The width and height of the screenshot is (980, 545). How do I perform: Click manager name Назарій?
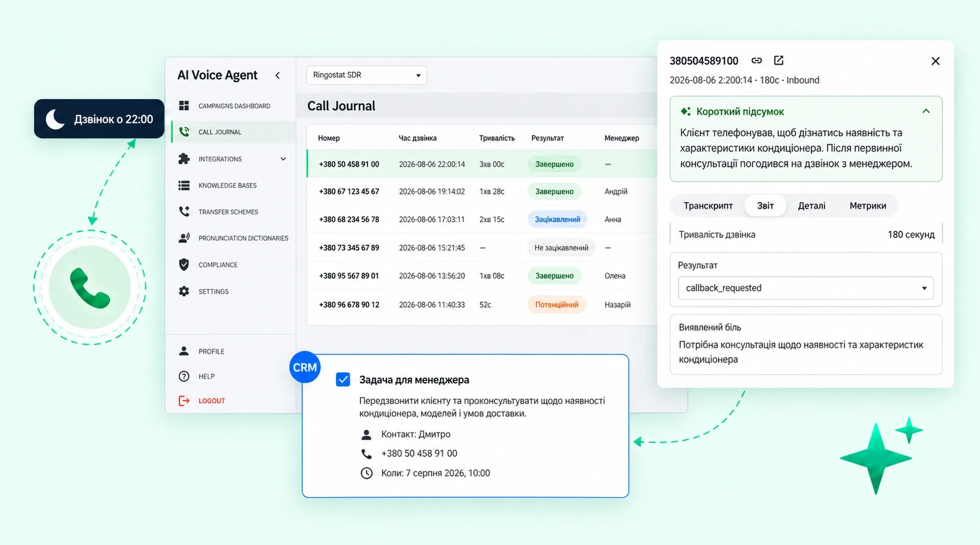point(618,304)
